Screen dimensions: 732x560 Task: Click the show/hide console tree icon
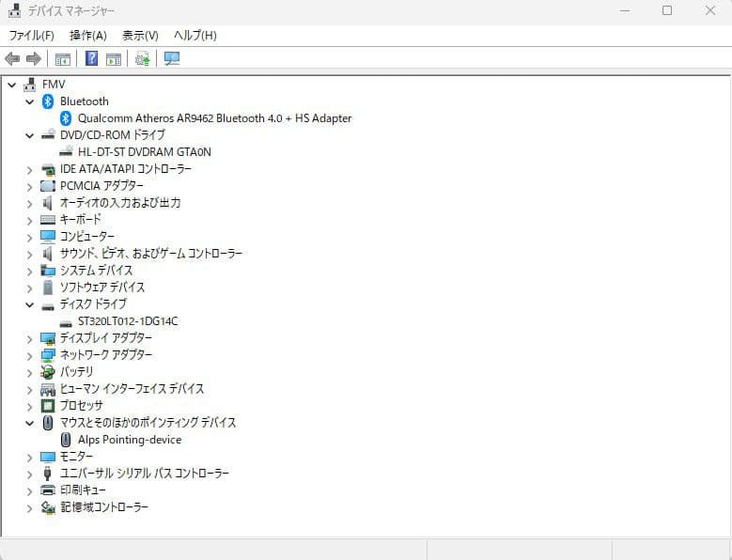click(x=63, y=59)
